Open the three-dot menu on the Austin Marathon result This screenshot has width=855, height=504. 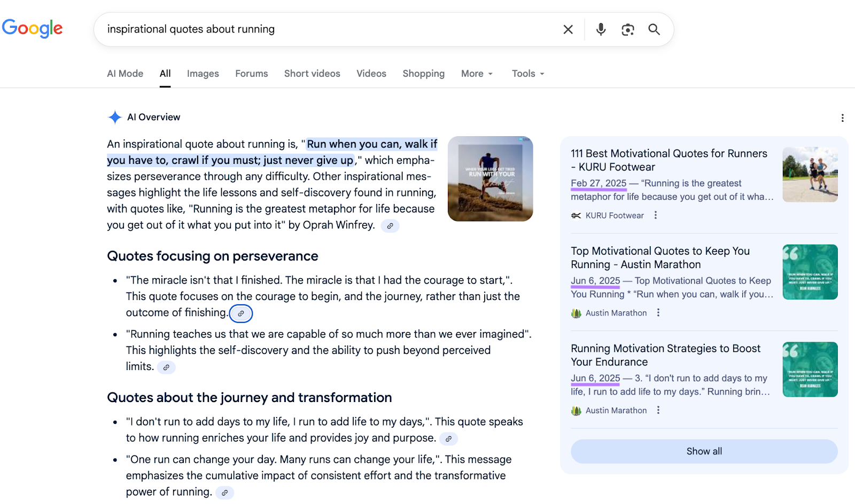click(658, 312)
